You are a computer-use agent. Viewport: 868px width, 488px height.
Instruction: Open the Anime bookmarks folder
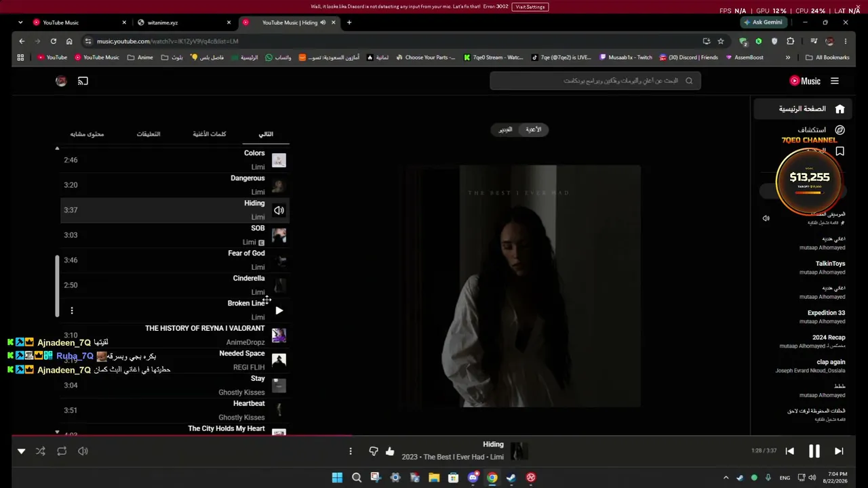tap(140, 58)
